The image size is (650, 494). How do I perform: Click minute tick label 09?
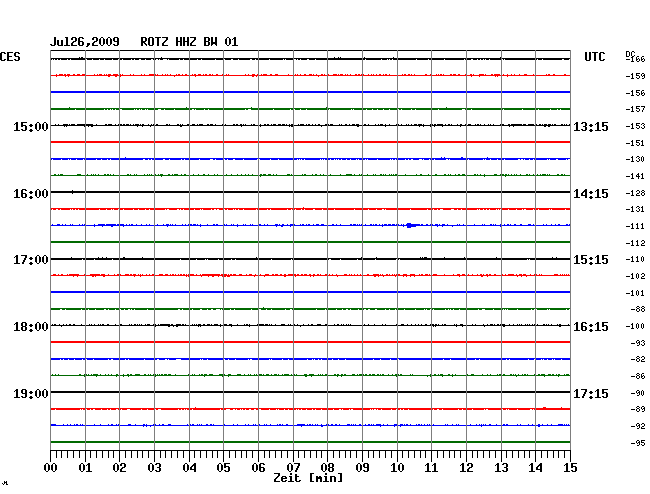(x=362, y=468)
